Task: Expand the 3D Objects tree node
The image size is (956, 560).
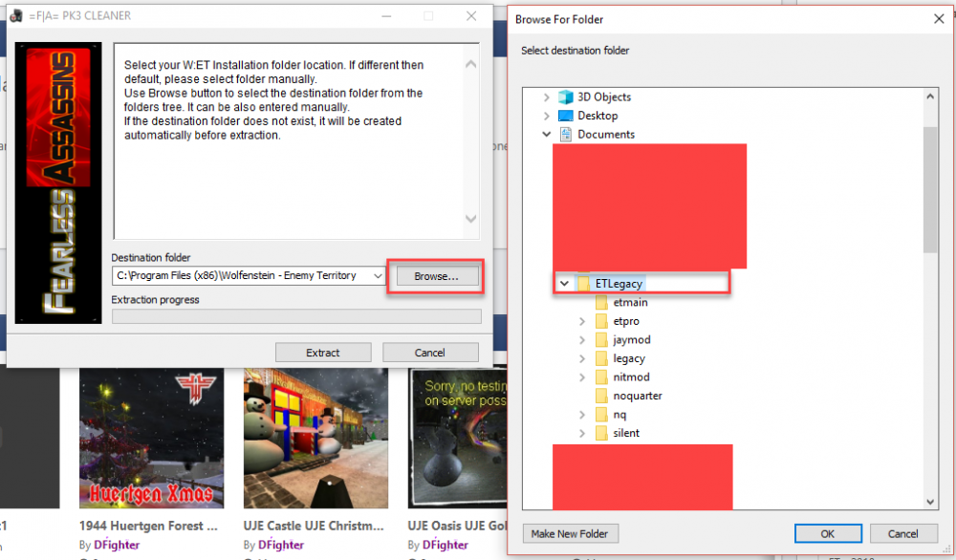Action: pyautogui.click(x=546, y=97)
